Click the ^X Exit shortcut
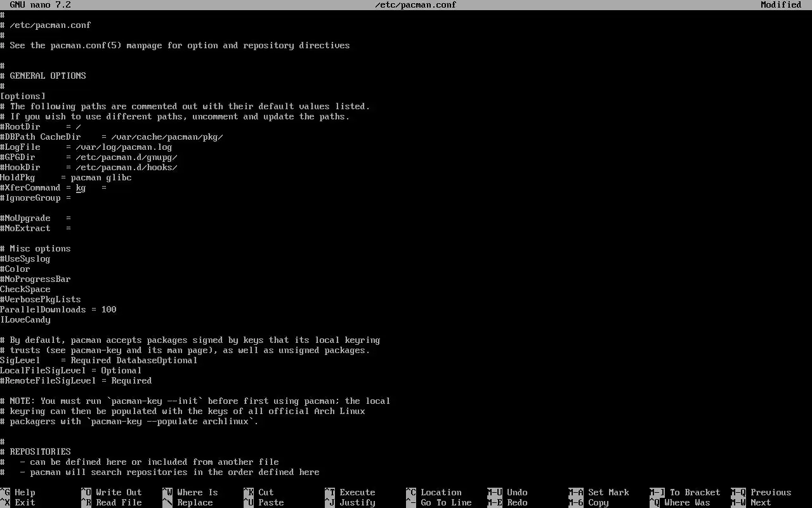Viewport: 812px width, 508px height. coord(18,502)
